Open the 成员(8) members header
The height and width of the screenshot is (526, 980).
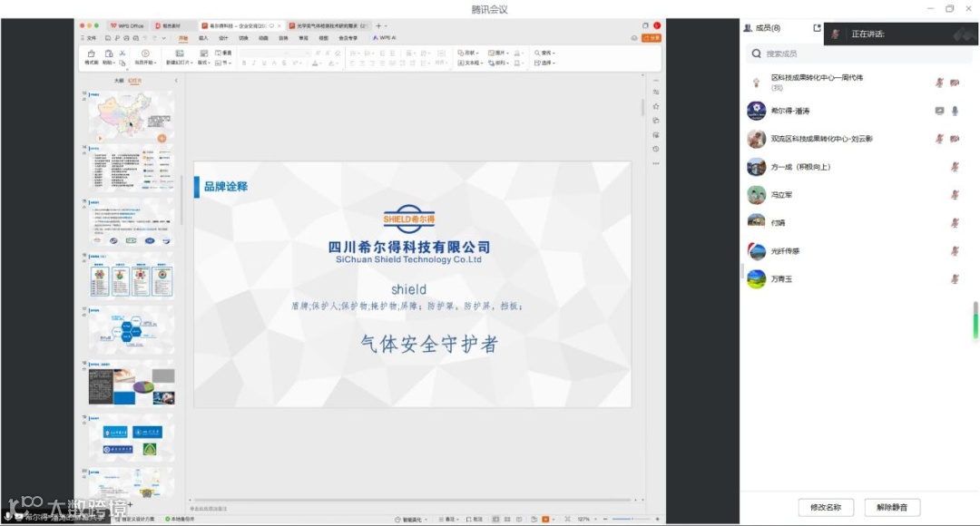click(762, 28)
